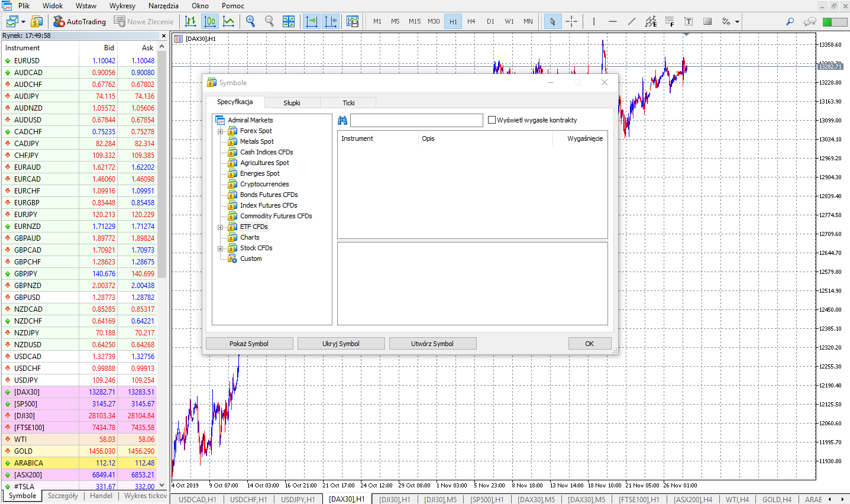Select Cryptocurrencies folder in tree
This screenshot has height=504, width=850.
pos(264,184)
